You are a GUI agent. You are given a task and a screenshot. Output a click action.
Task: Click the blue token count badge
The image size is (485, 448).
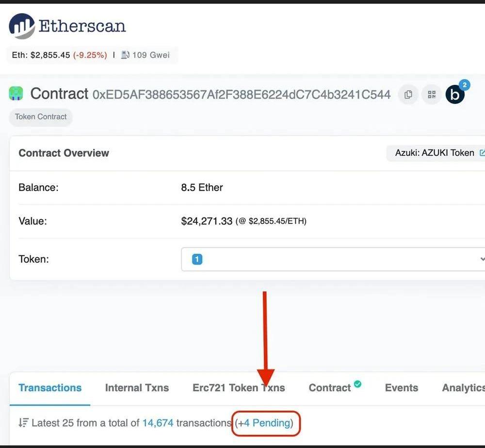coord(197,259)
